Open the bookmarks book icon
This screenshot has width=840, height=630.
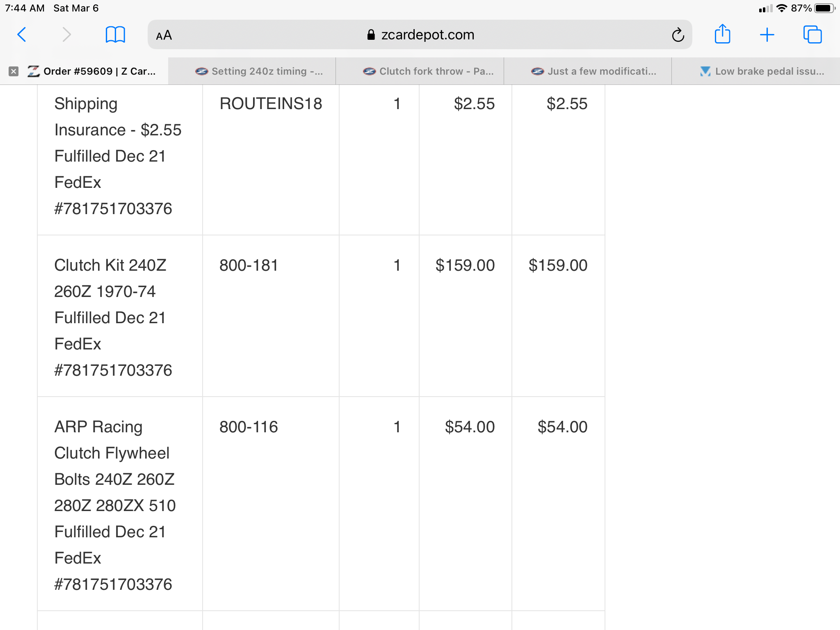[x=115, y=35]
